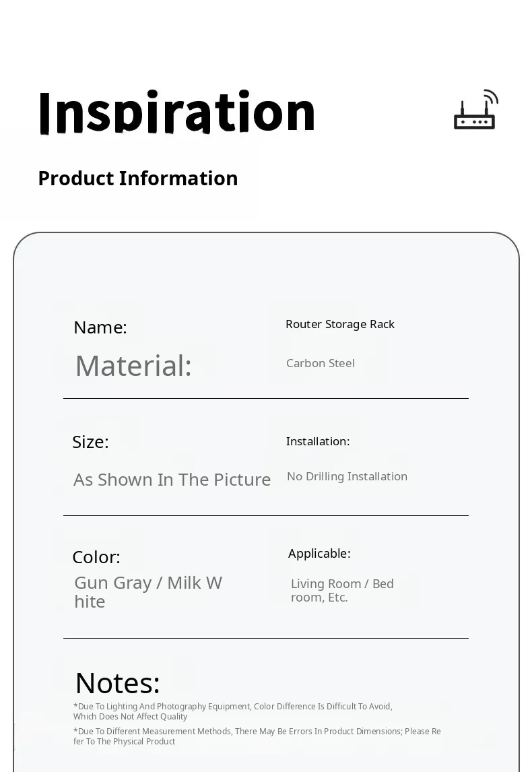Click the Product Information subtitle
The height and width of the screenshot is (772, 532).
coord(138,179)
